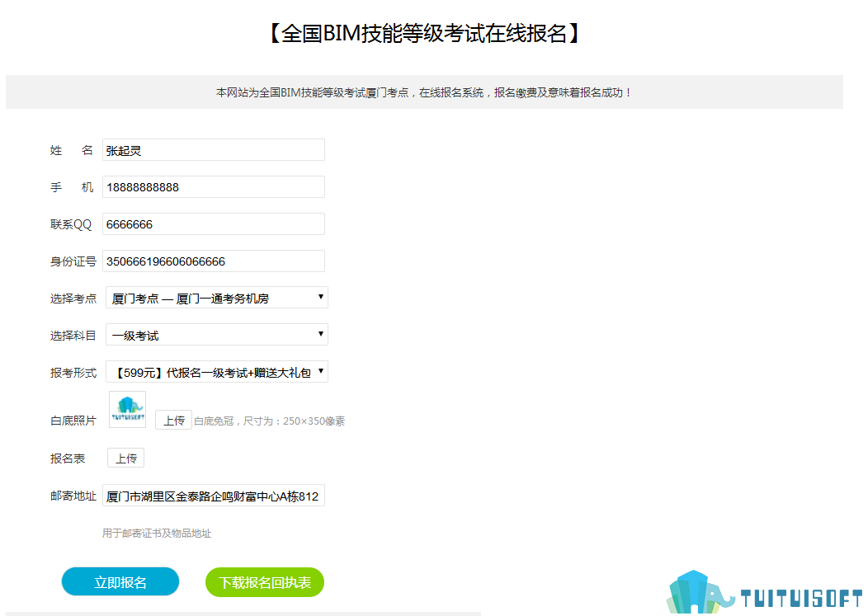
Task: Click 上传 button for 白底照片
Action: (173, 420)
